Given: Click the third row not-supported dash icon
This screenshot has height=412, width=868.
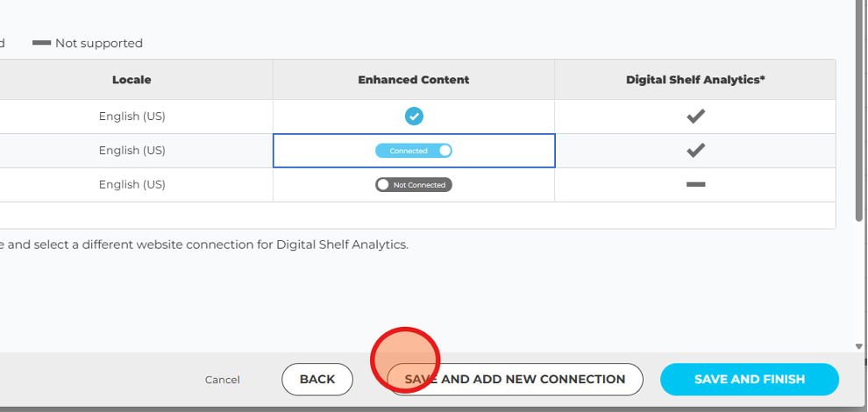Looking at the screenshot, I should point(695,184).
